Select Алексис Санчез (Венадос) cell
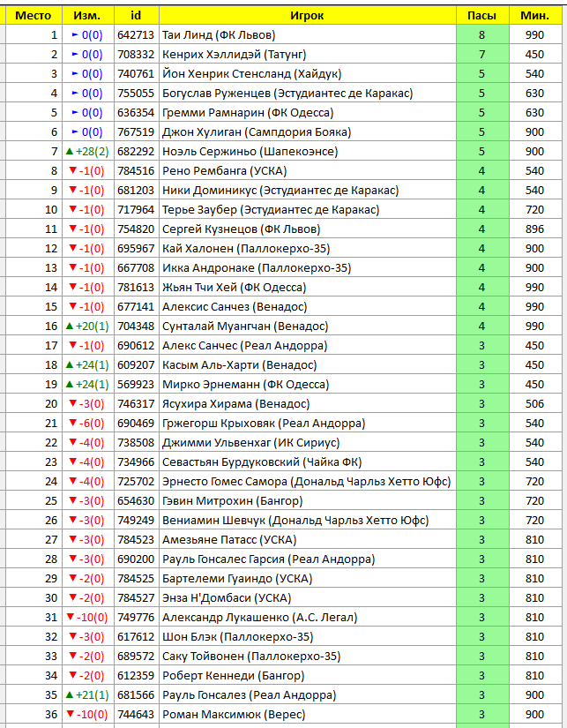 coord(308,307)
